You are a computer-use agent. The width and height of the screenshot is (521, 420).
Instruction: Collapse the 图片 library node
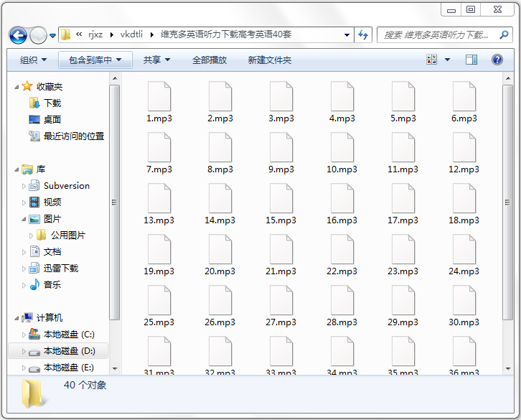click(x=24, y=220)
